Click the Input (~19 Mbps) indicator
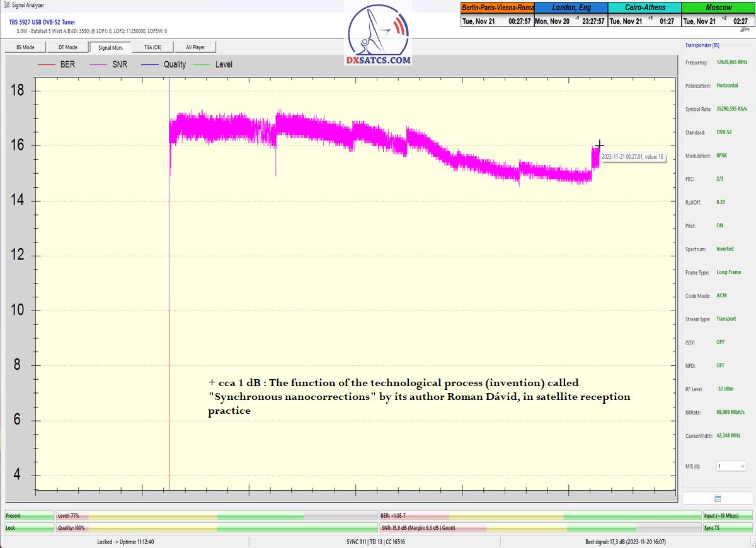 [729, 515]
